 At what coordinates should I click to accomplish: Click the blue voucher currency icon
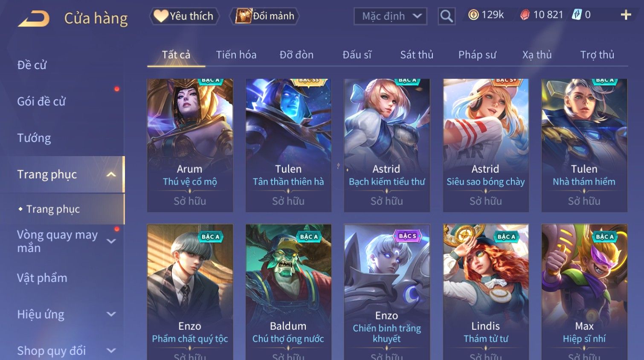click(577, 15)
